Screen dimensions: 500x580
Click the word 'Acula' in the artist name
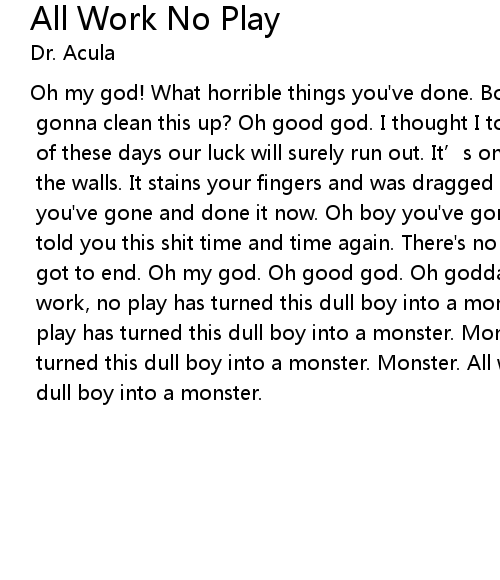coord(89,53)
